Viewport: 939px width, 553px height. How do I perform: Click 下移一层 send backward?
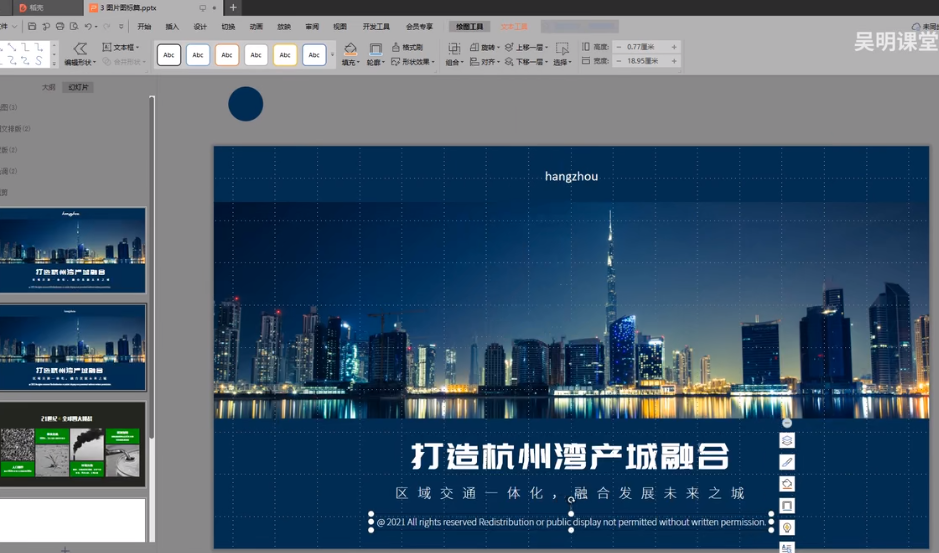pos(526,62)
